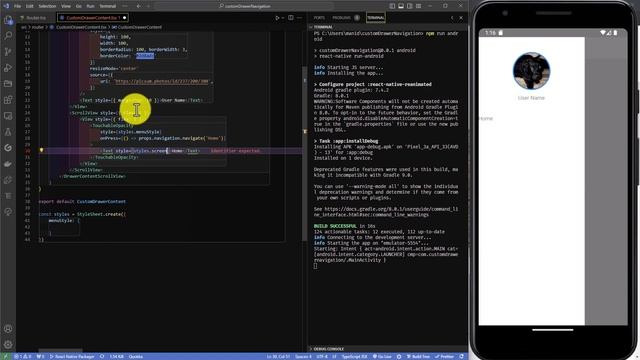Screen dimensions: 640x360
Task: Open the Edit menu
Action: 30,6
